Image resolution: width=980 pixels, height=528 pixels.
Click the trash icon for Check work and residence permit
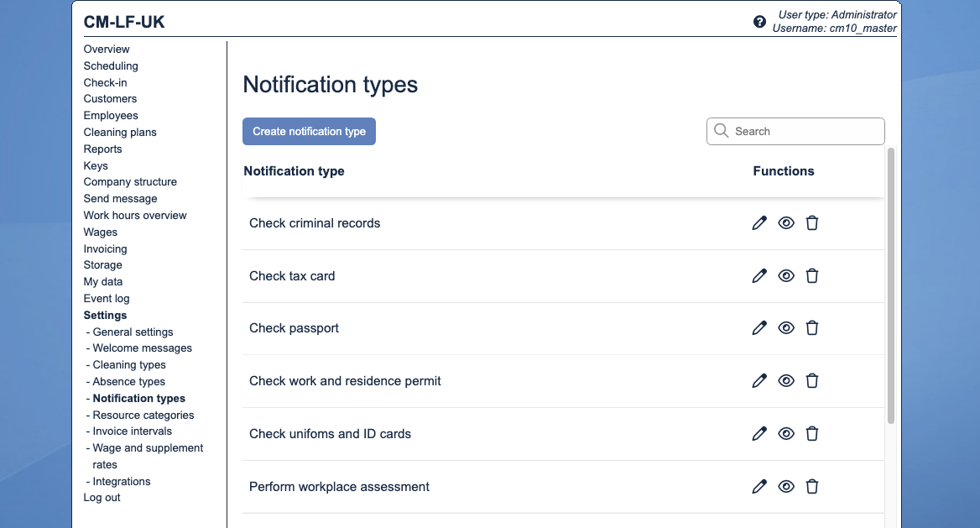point(812,380)
